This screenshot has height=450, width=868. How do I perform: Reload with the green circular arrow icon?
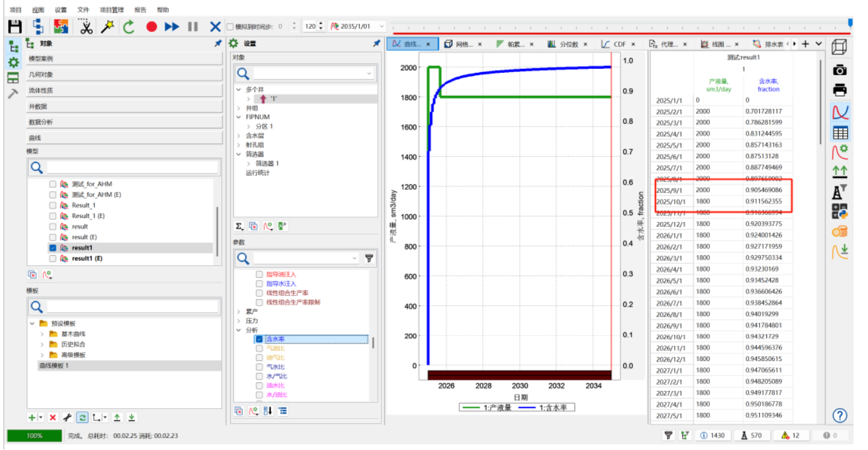[x=129, y=26]
